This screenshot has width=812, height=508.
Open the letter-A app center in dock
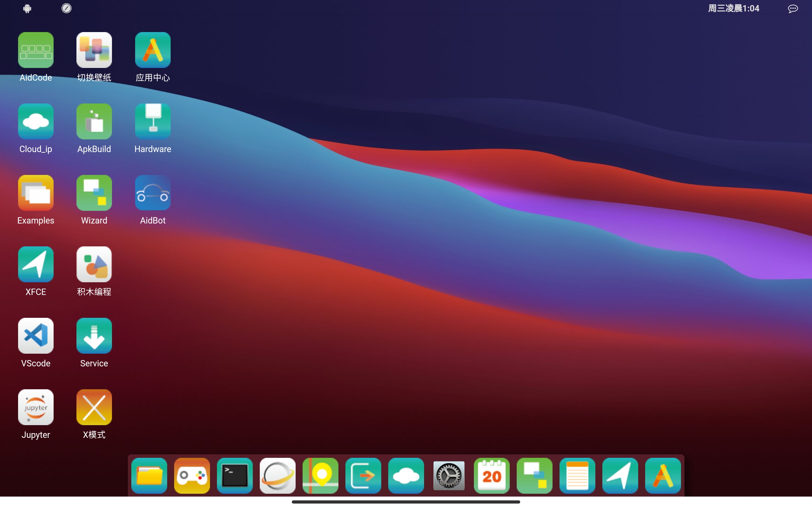pos(663,476)
